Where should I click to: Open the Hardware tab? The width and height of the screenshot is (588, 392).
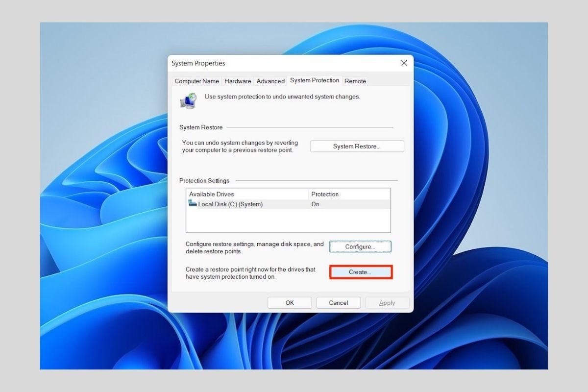[x=238, y=81]
